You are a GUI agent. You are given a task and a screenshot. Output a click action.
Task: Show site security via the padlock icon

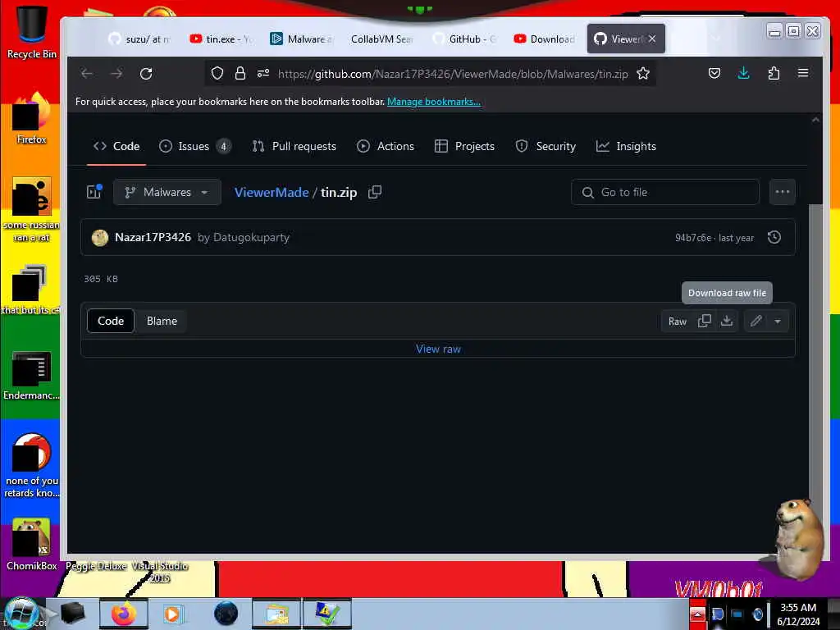[x=240, y=73]
